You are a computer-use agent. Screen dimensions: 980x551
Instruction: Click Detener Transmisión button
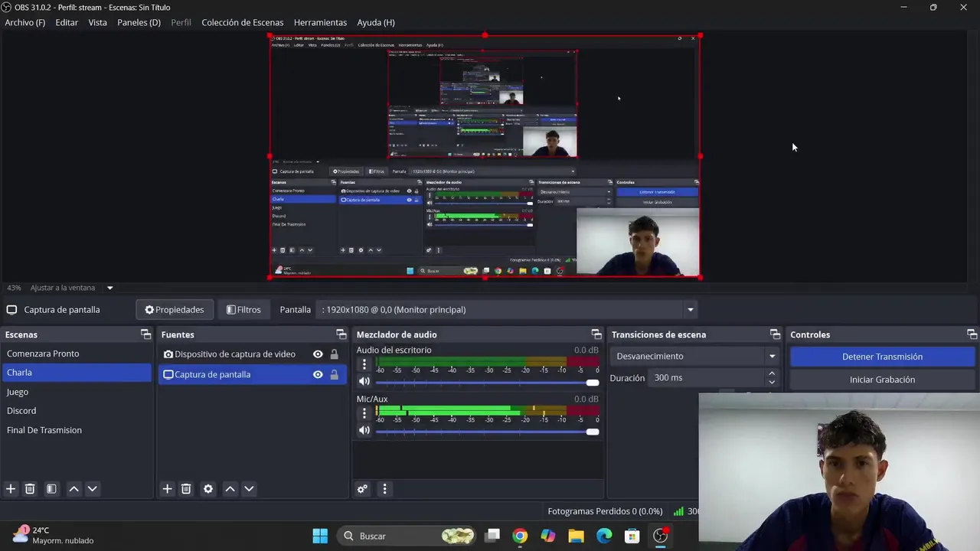[x=882, y=357]
